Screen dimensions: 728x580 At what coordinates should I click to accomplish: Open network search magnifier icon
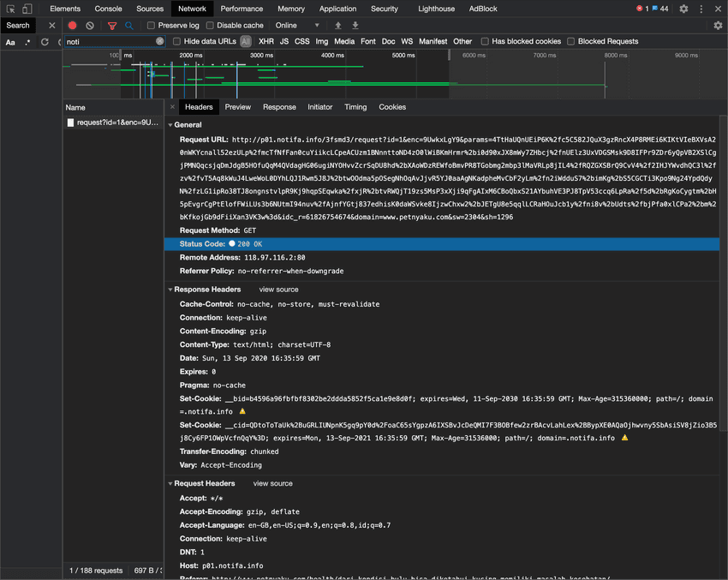129,26
